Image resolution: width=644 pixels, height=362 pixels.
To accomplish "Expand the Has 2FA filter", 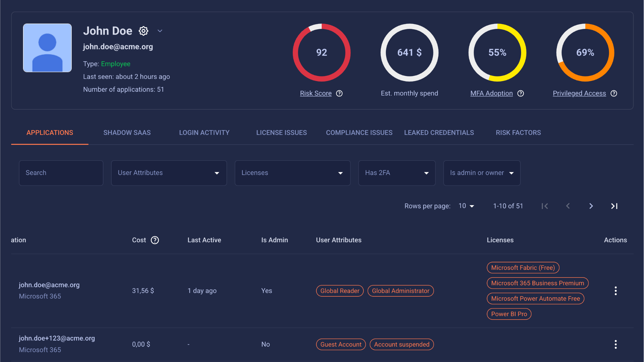I will [397, 173].
